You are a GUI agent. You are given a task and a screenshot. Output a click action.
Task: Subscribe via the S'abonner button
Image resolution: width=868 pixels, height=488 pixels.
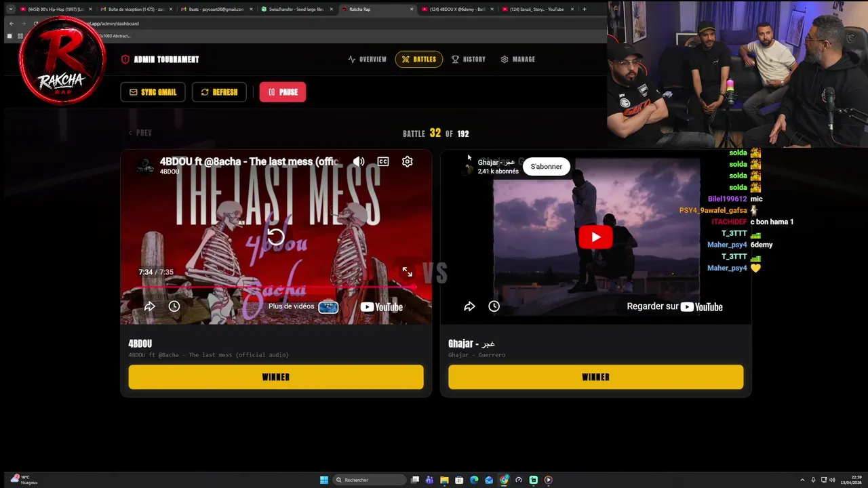(547, 167)
